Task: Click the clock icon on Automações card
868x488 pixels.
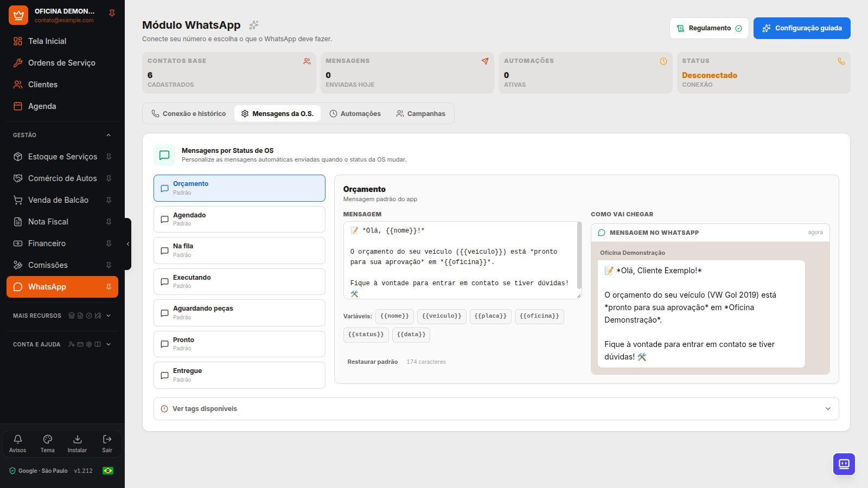Action: (x=663, y=61)
